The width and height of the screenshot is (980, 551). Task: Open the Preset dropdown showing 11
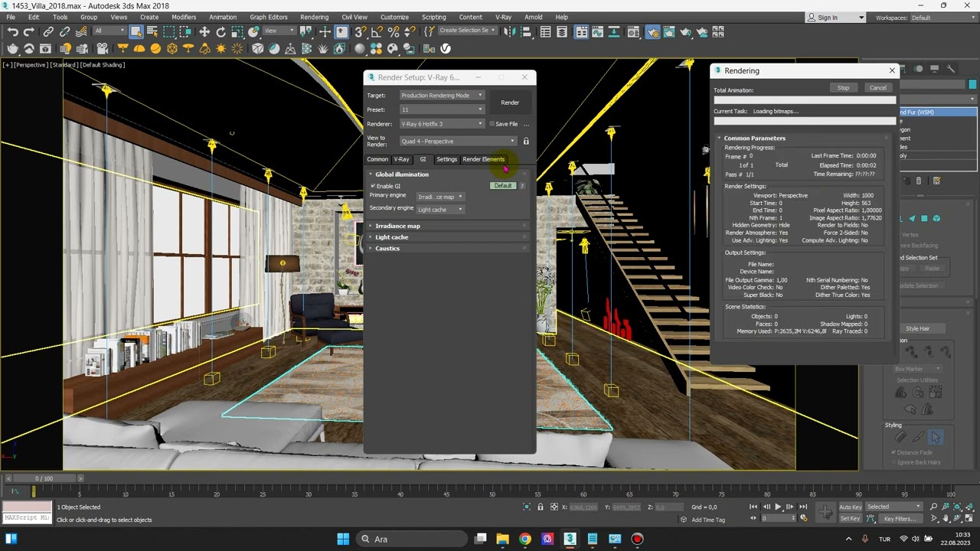(442, 109)
